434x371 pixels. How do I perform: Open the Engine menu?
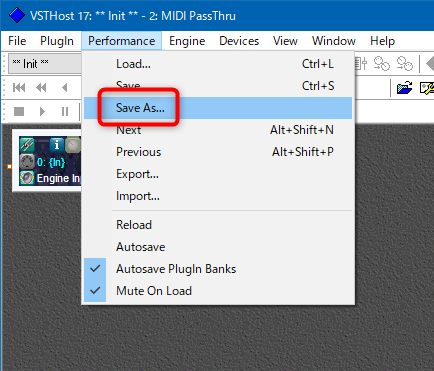coord(187,41)
